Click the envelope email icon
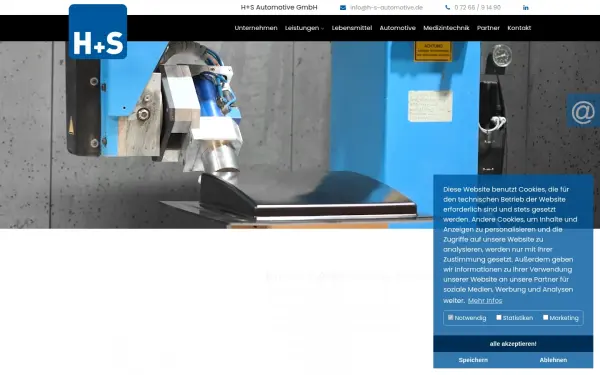 343,8
